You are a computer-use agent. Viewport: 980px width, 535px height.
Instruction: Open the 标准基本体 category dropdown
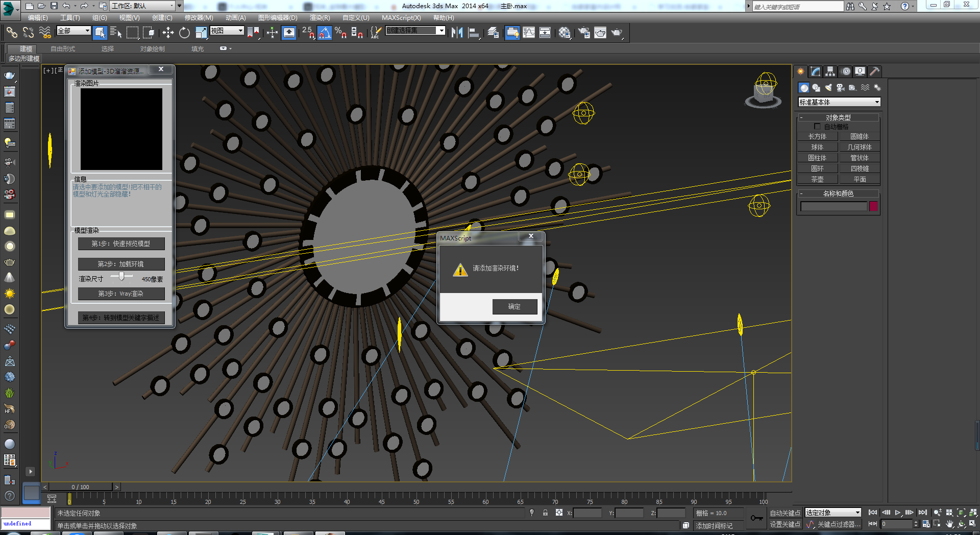[839, 102]
